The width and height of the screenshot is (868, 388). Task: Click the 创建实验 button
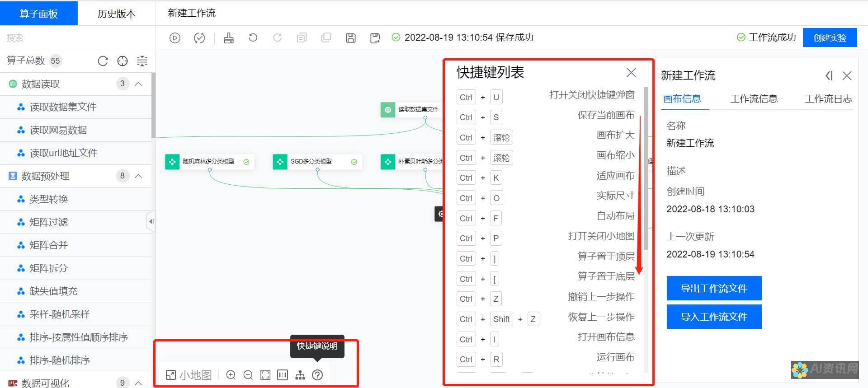click(x=830, y=37)
